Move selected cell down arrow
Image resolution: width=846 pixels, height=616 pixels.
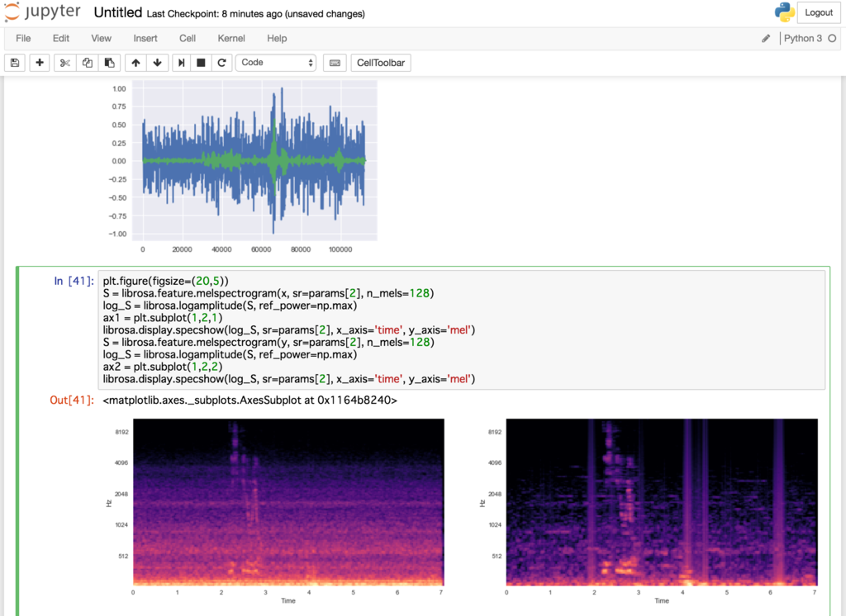point(158,63)
